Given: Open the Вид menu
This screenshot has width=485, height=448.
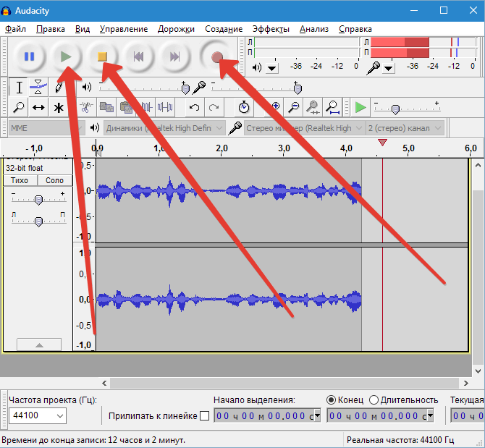Looking at the screenshot, I should tap(83, 29).
